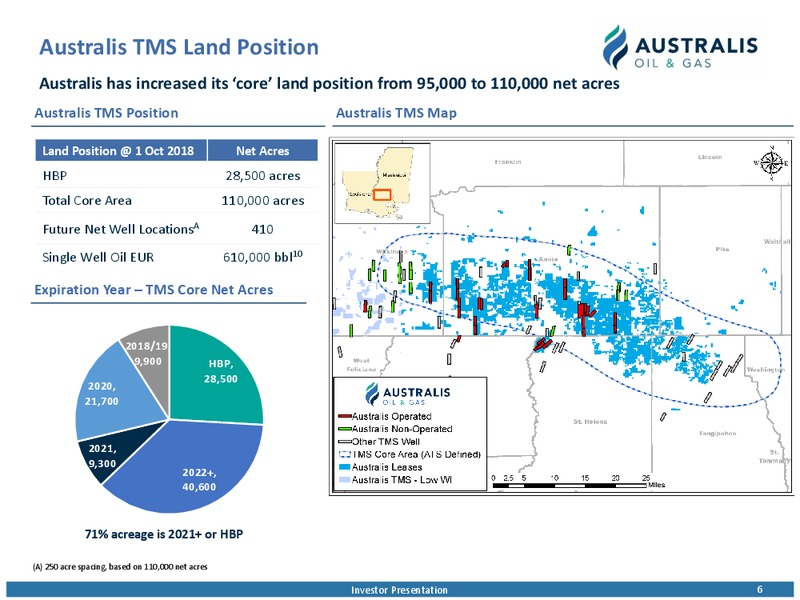Click the 'West Feliciana' county label on map
This screenshot has width=800, height=600.
[361, 364]
